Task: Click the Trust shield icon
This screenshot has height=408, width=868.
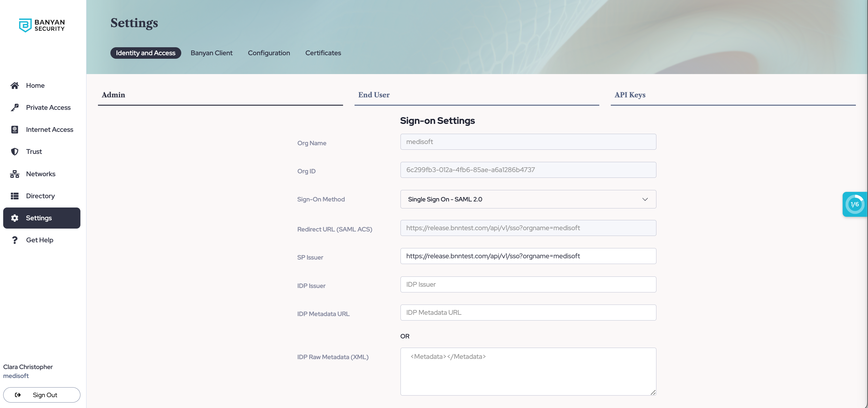Action: pos(14,152)
